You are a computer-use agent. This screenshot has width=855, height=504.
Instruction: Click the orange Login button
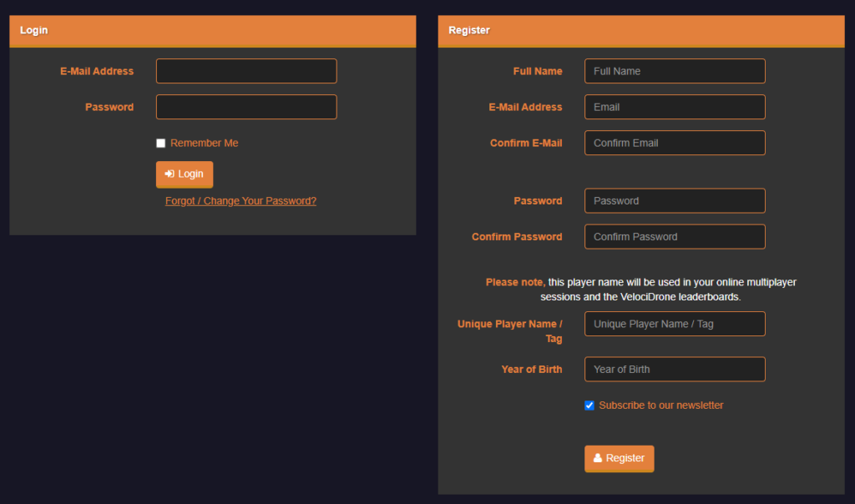[185, 174]
